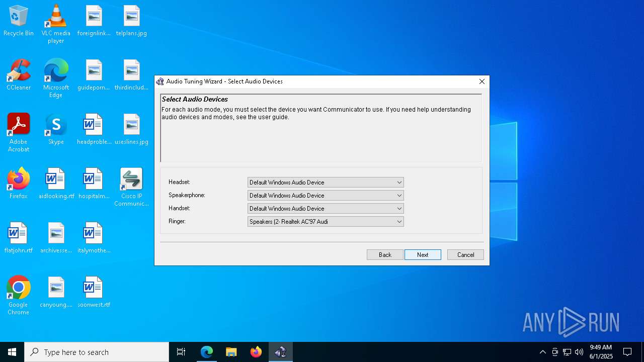Image resolution: width=644 pixels, height=362 pixels.
Task: Select the flatjohn.rtf document icon
Action: click(19, 238)
